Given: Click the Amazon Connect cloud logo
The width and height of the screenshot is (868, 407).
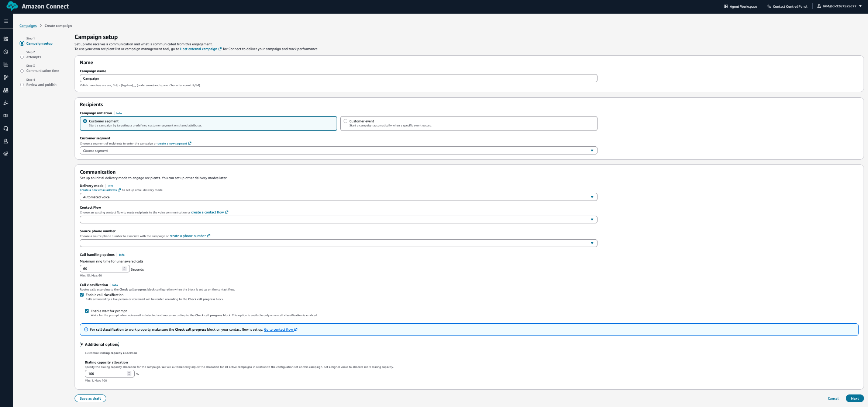Looking at the screenshot, I should point(11,6).
